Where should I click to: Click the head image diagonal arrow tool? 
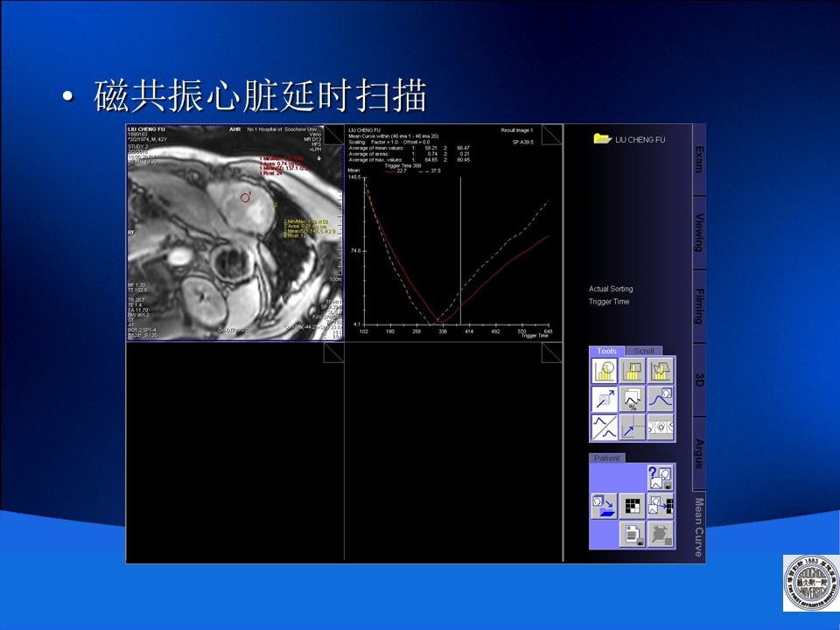point(605,399)
